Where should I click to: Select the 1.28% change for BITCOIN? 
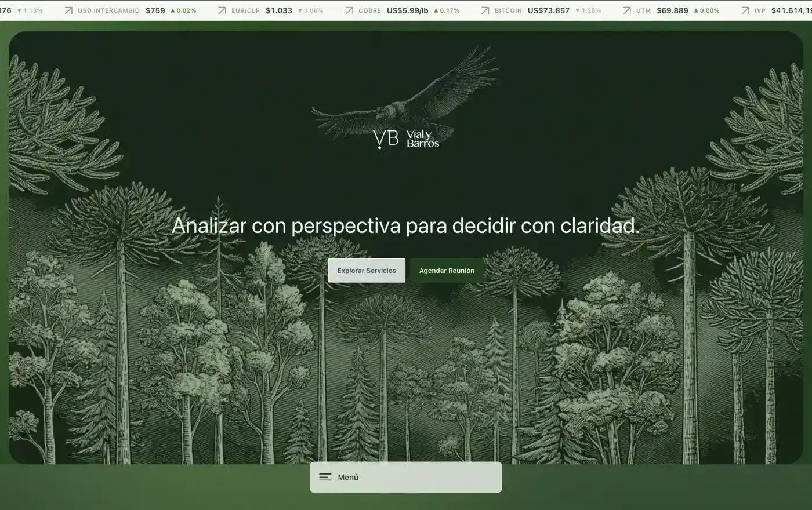(x=588, y=10)
